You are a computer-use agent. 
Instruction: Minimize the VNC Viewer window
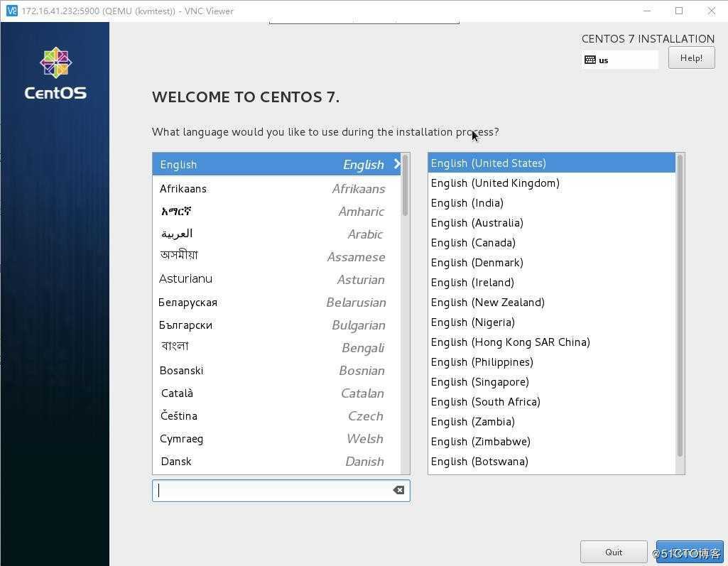coord(647,11)
